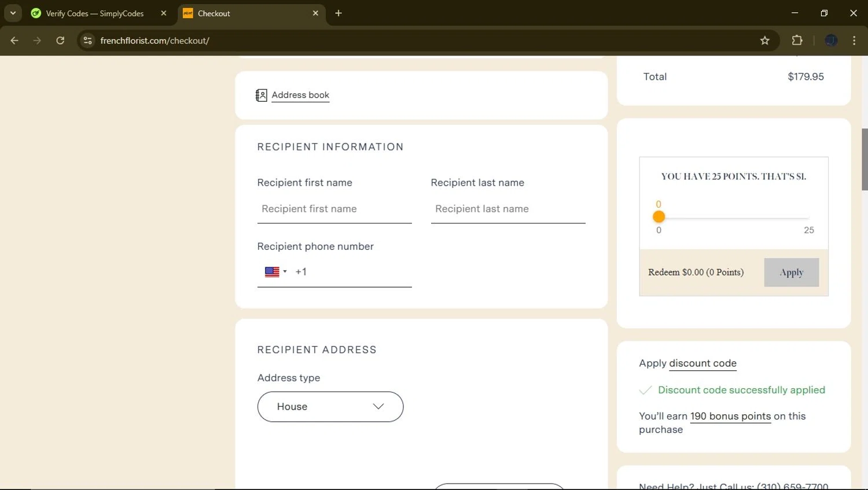Image resolution: width=868 pixels, height=490 pixels.
Task: Minimize the browser window
Action: pos(795,13)
